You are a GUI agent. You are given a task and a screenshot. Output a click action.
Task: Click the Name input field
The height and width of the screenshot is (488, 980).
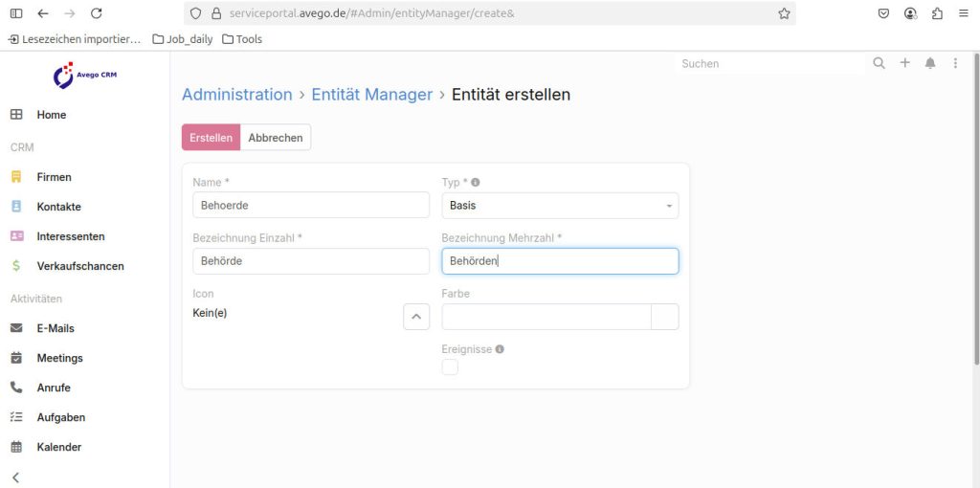(x=311, y=206)
